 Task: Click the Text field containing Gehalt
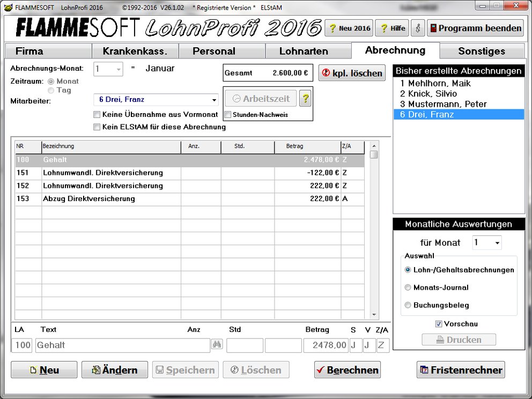coord(122,345)
